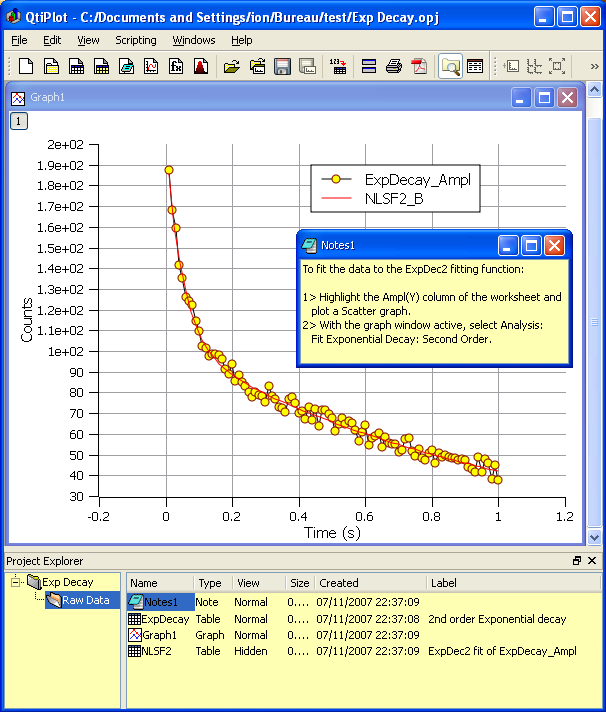Click the Save Project floppy icon

click(x=283, y=67)
